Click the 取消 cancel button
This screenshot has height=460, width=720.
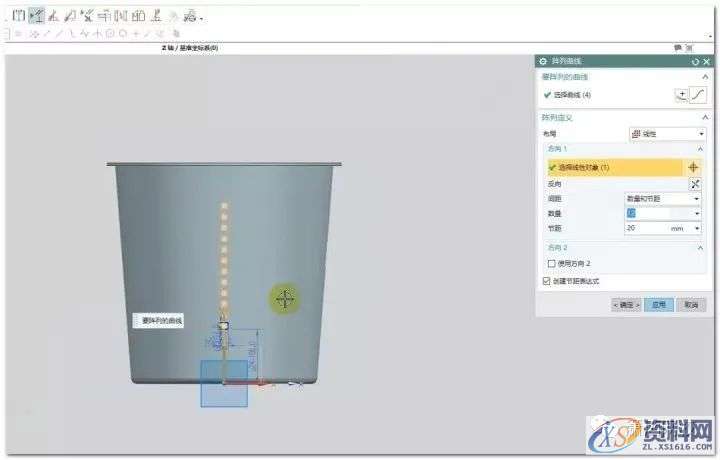point(689,304)
